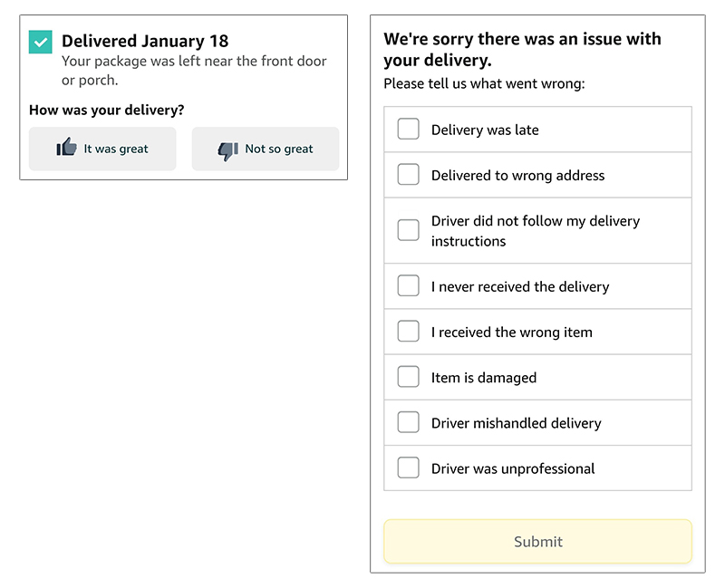Click "Driver was unprofessional" option text
This screenshot has width=725, height=588.
(513, 468)
